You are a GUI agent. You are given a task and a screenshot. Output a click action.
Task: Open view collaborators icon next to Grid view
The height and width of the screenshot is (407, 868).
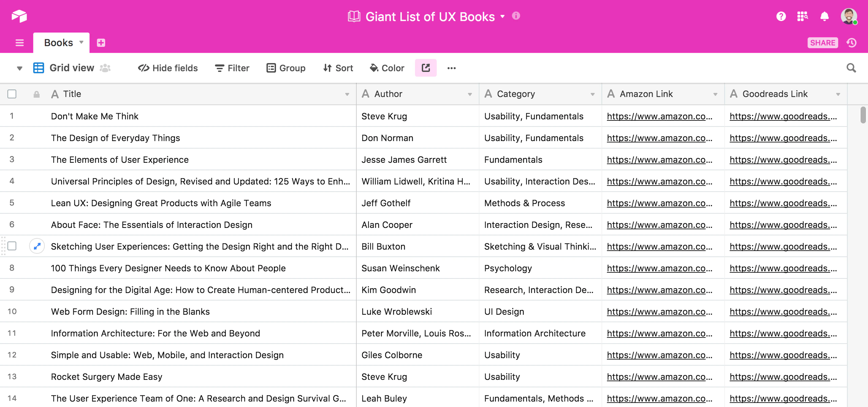coord(105,68)
